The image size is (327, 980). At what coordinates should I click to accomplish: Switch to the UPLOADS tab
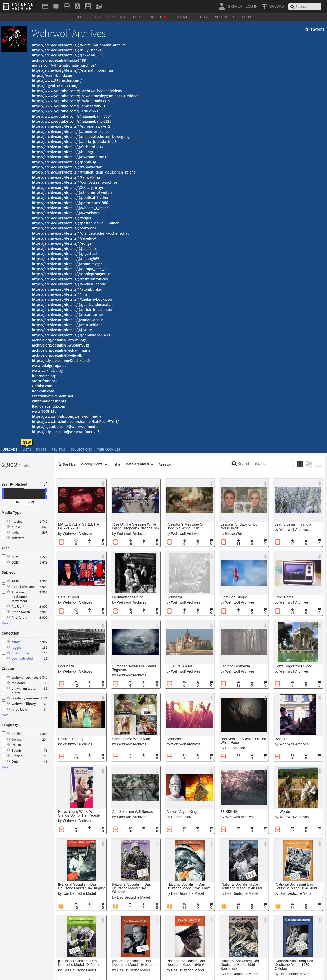[x=10, y=449]
